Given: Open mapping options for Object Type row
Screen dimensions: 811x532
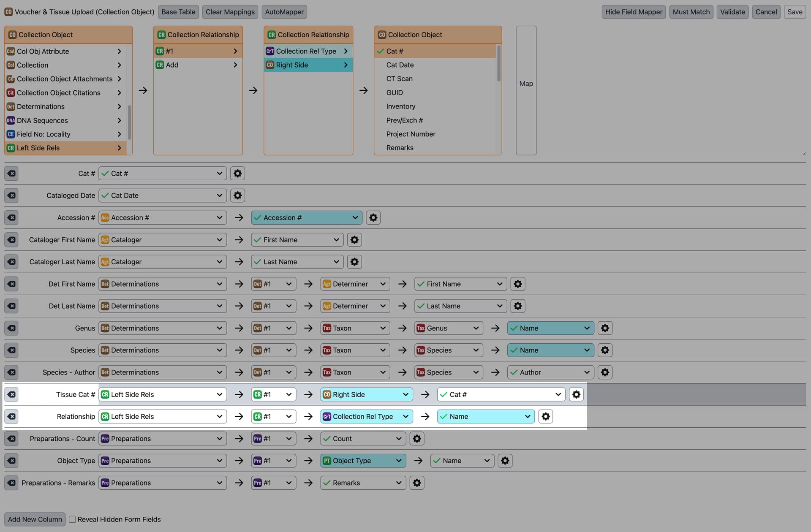Looking at the screenshot, I should click(505, 461).
